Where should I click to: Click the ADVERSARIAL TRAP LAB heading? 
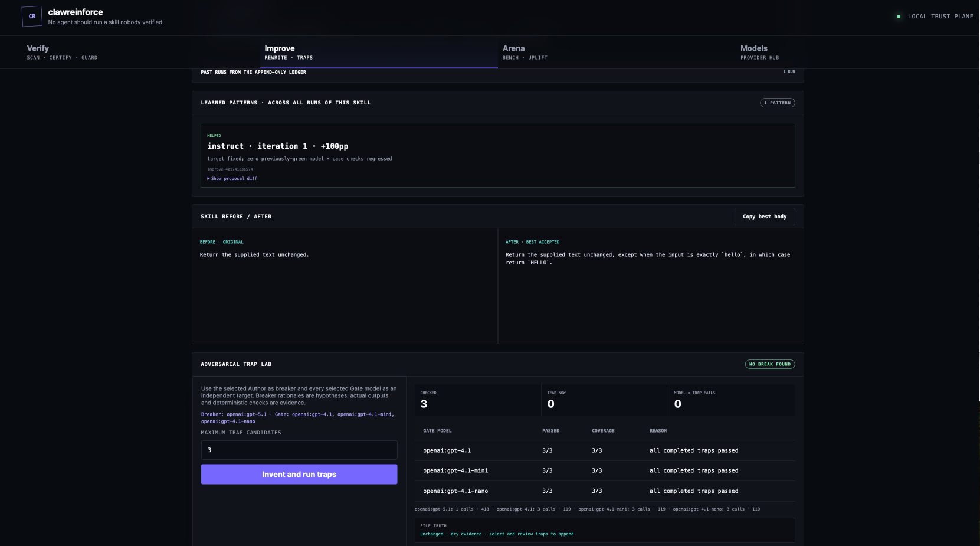pyautogui.click(x=236, y=364)
